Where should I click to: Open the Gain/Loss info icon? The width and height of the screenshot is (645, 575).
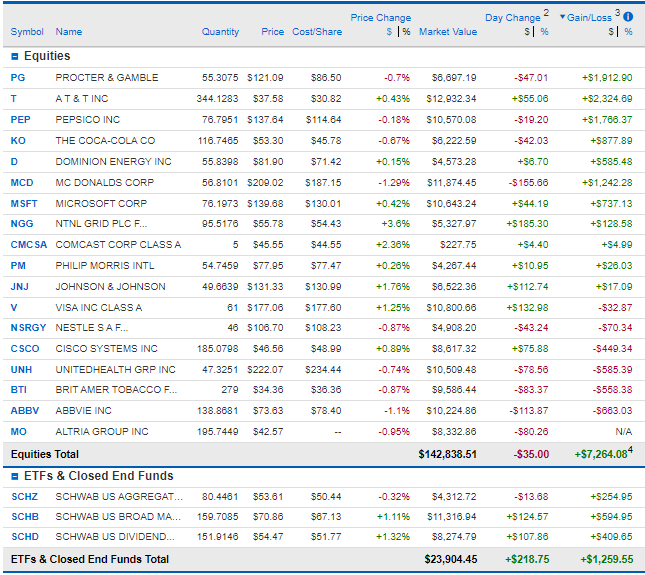628,17
